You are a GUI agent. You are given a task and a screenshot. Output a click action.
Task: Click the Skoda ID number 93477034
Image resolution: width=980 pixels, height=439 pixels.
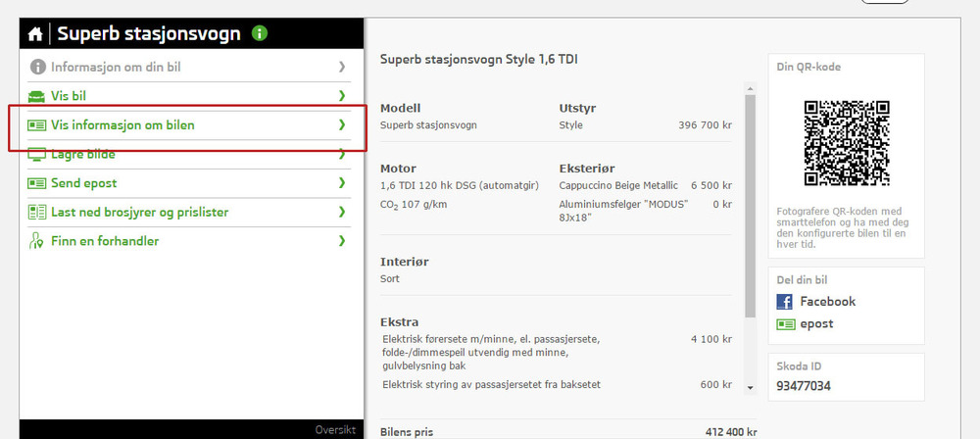pos(804,386)
